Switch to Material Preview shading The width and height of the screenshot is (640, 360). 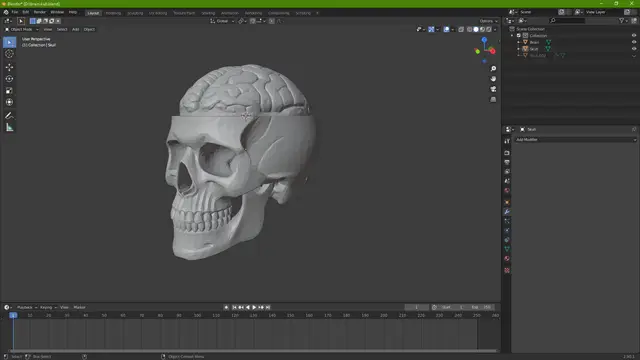[x=482, y=29]
